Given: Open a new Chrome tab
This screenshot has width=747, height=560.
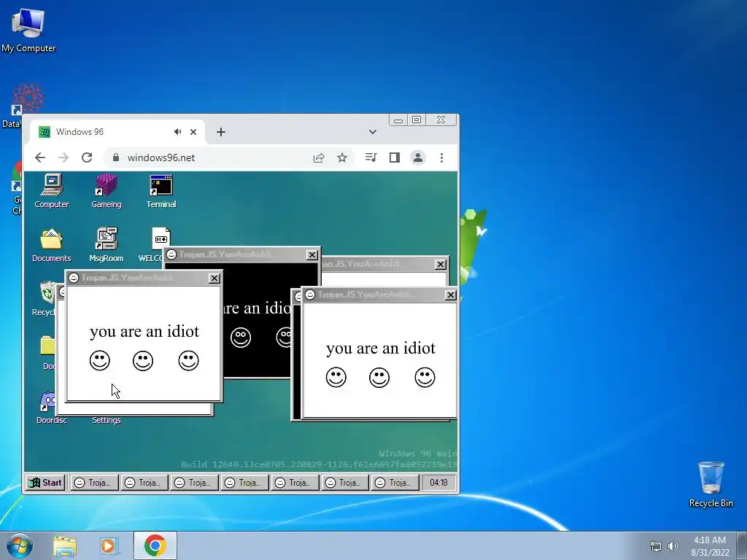Looking at the screenshot, I should [x=220, y=132].
